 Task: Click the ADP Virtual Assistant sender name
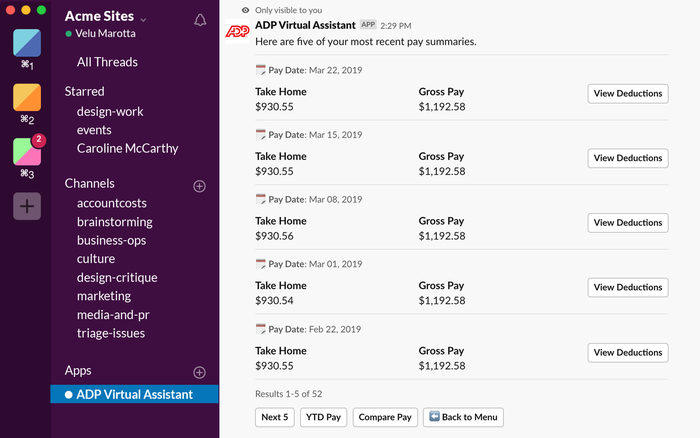pyautogui.click(x=305, y=25)
